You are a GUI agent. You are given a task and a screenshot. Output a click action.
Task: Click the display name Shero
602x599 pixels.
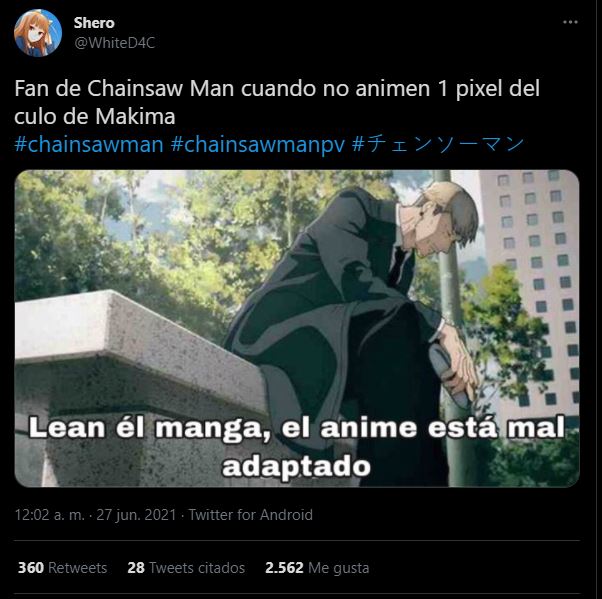(x=94, y=23)
